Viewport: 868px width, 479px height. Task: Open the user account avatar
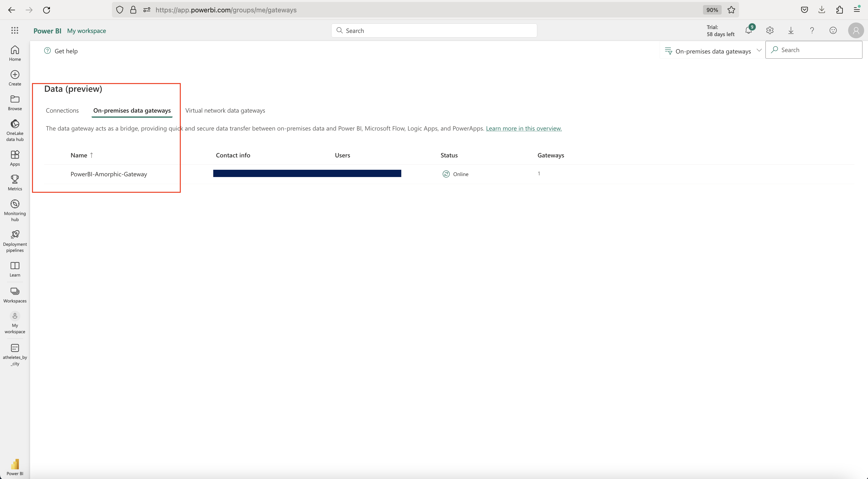point(856,31)
